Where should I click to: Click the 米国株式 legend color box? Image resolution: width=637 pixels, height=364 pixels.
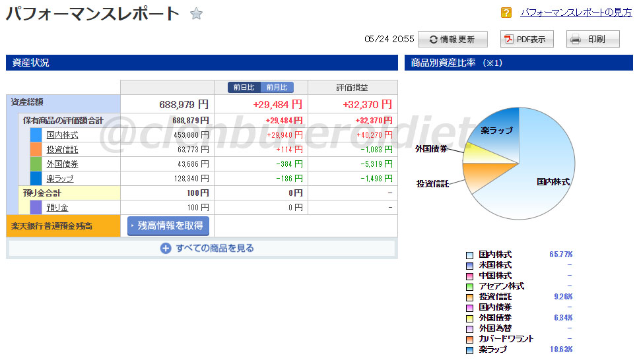pyautogui.click(x=469, y=266)
